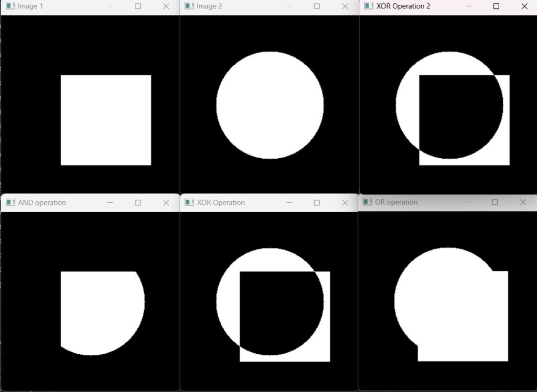Click the XOR Operation window app icon

(189, 202)
